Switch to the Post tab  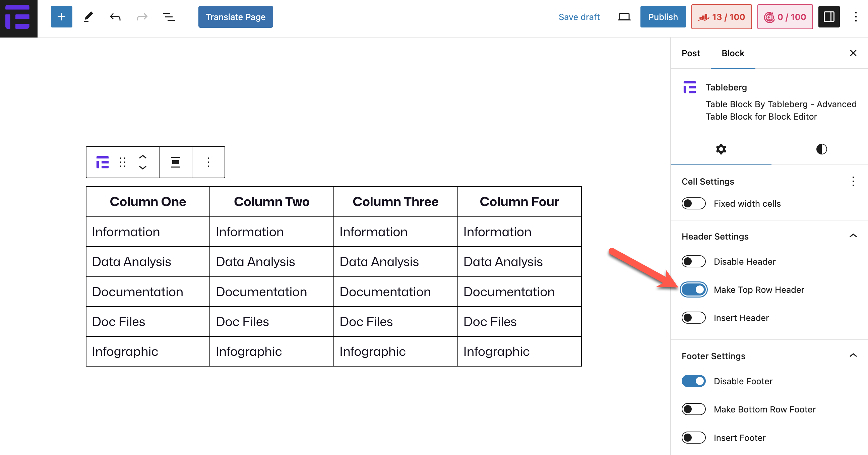coord(690,53)
